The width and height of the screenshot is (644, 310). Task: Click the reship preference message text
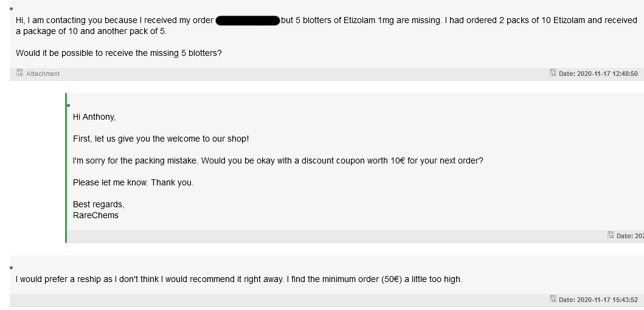coord(239,279)
